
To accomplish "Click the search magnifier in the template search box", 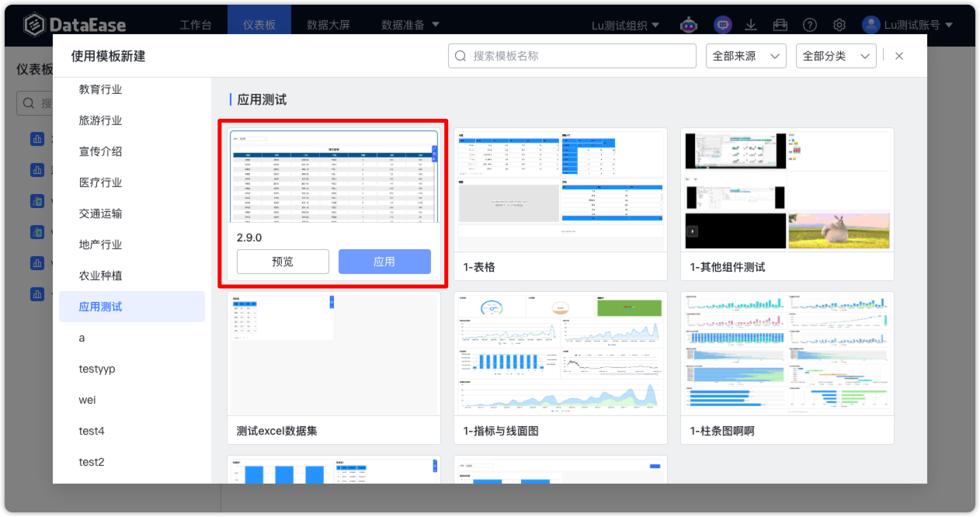I will pyautogui.click(x=460, y=55).
